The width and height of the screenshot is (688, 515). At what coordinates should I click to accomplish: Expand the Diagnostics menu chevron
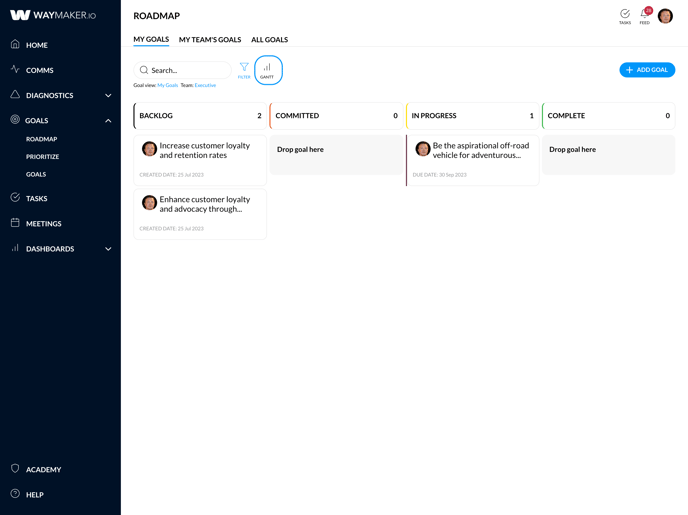tap(108, 96)
